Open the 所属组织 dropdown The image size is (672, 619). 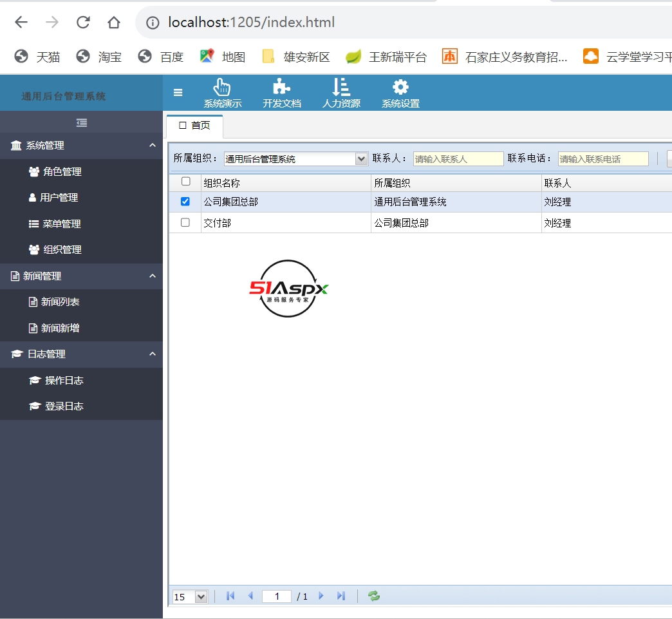[x=295, y=158]
